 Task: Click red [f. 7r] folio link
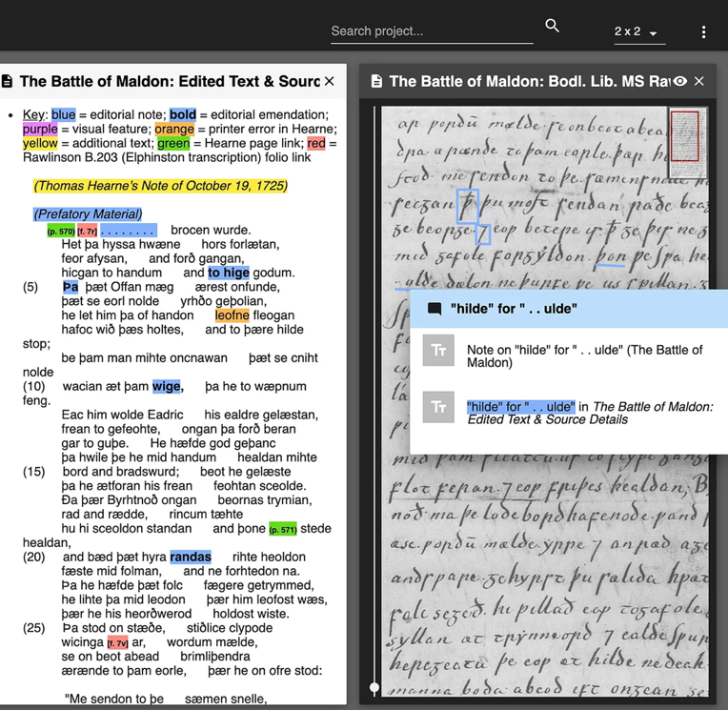click(x=88, y=231)
